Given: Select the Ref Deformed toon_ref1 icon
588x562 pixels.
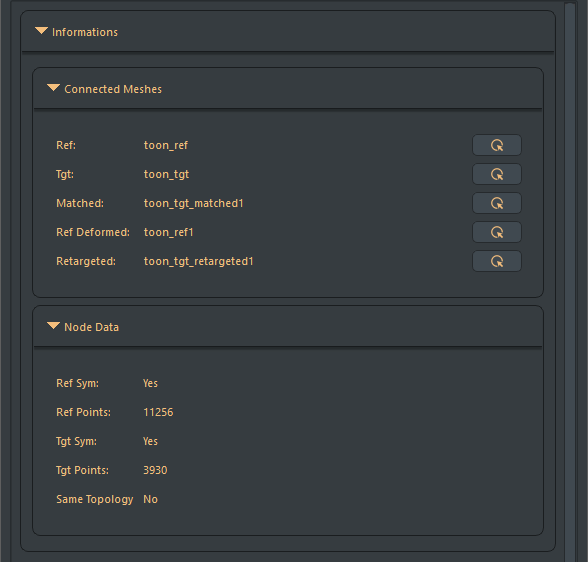Looking at the screenshot, I should tap(496, 232).
